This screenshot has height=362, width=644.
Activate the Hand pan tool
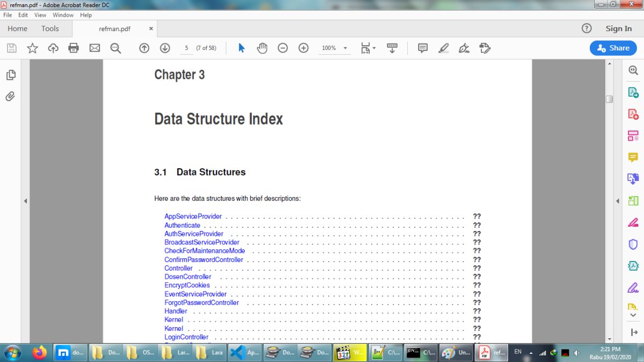[x=262, y=48]
